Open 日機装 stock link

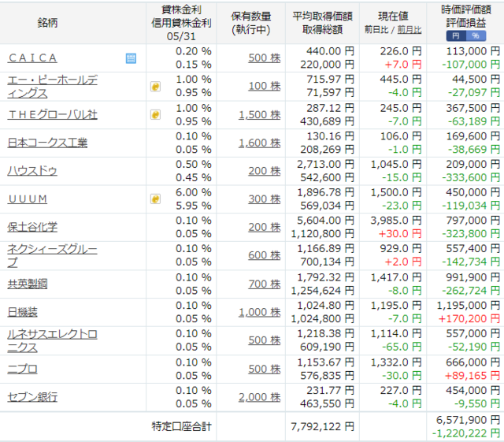click(23, 312)
